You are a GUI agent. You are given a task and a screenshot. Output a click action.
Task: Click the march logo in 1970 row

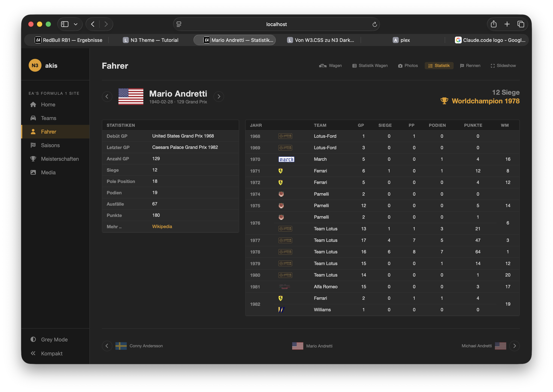[x=286, y=159]
